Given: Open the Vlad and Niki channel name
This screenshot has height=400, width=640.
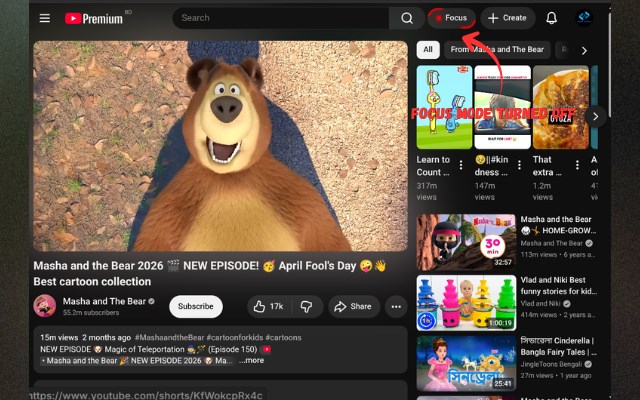Looking at the screenshot, I should 540,304.
